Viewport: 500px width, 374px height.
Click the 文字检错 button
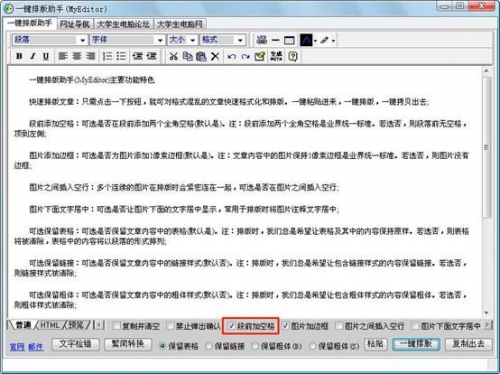point(75,344)
